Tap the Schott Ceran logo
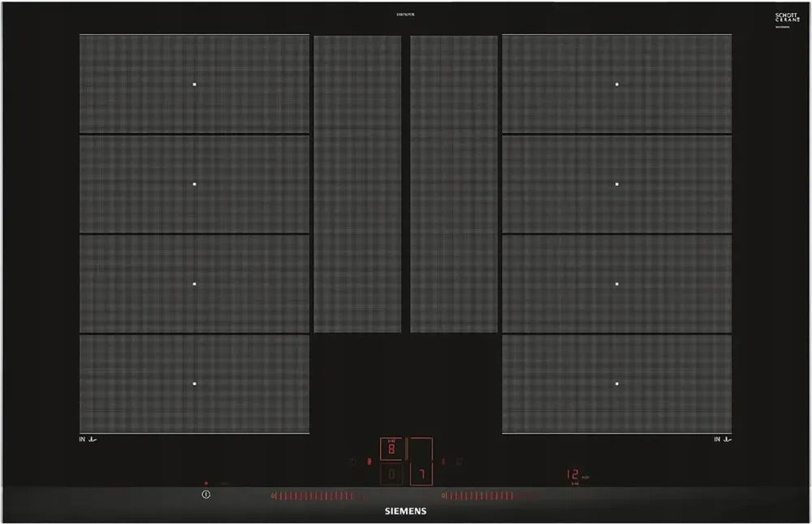The image size is (812, 524). (787, 19)
